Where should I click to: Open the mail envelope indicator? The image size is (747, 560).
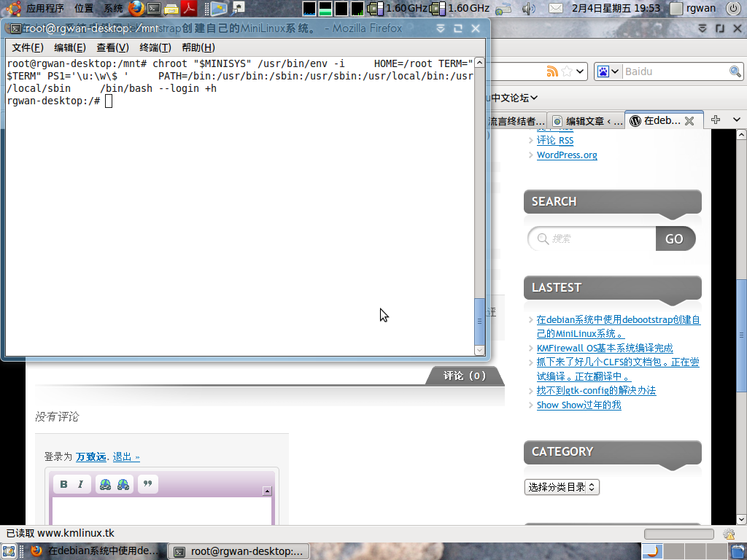555,9
